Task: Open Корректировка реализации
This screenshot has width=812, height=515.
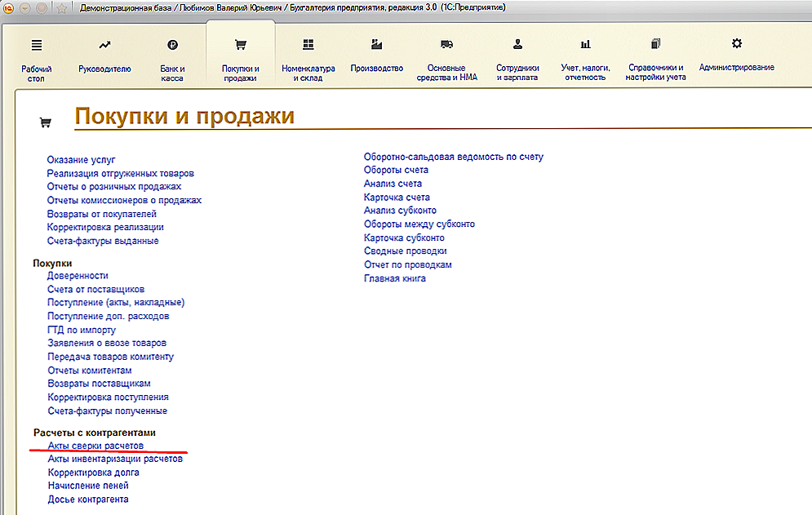Action: coord(105,227)
